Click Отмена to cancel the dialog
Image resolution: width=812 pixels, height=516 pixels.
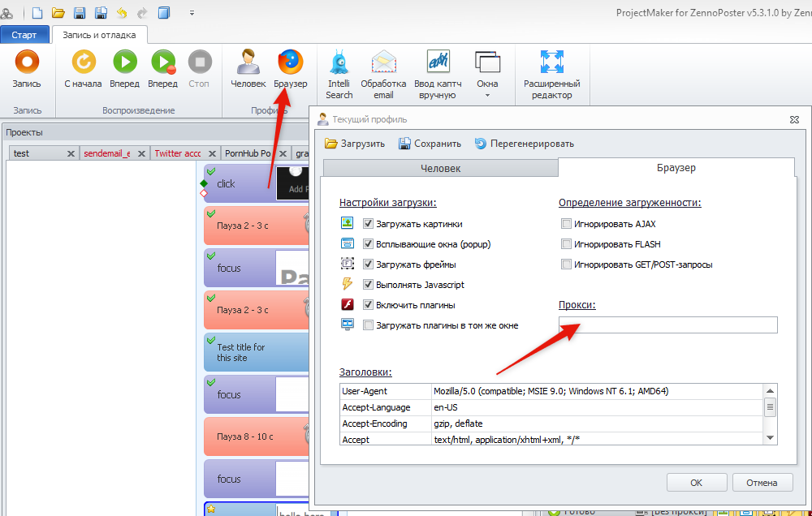762,483
